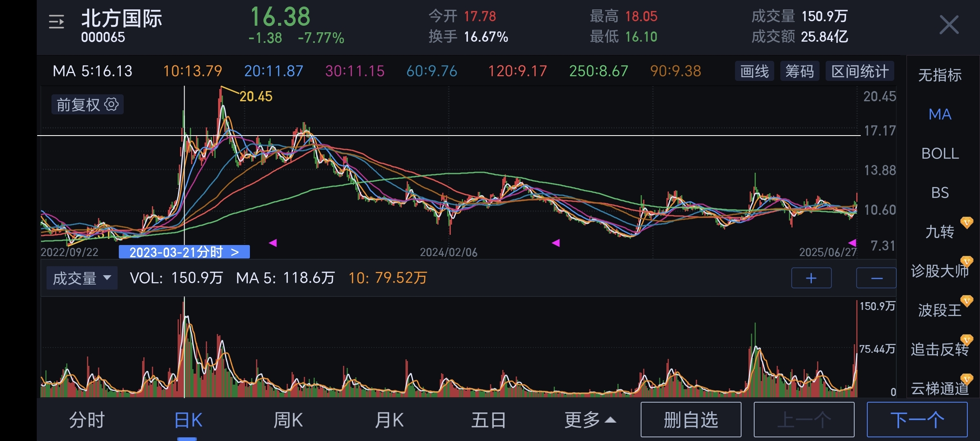The height and width of the screenshot is (441, 980).
Task: Click the 2022/09/22 start date label
Action: 69,252
